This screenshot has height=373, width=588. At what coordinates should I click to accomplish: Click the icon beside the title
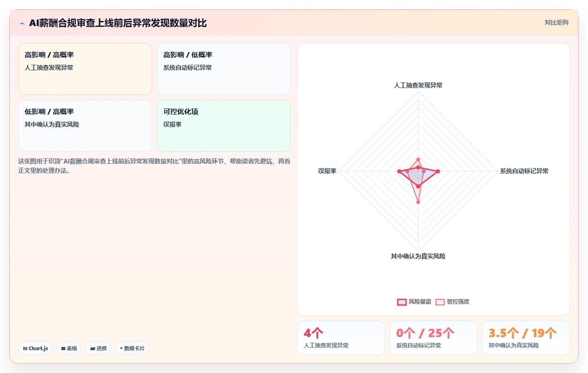pyautogui.click(x=22, y=23)
